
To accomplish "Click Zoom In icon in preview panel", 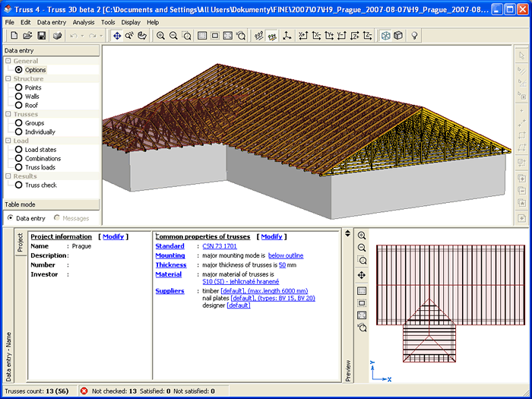I will [x=362, y=236].
